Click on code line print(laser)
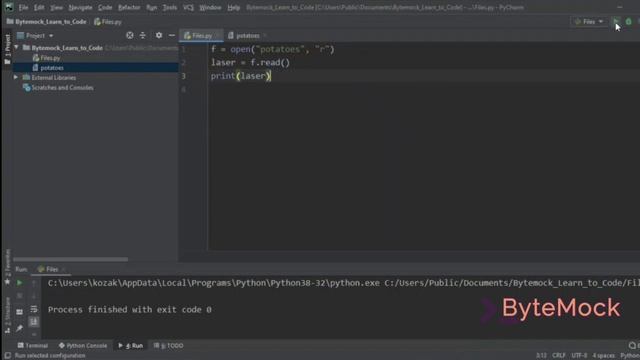 [241, 76]
